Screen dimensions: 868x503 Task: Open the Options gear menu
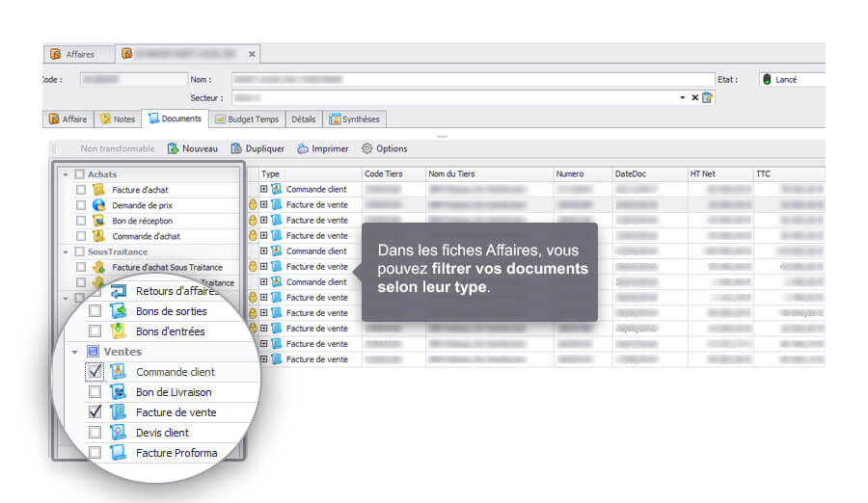point(384,148)
